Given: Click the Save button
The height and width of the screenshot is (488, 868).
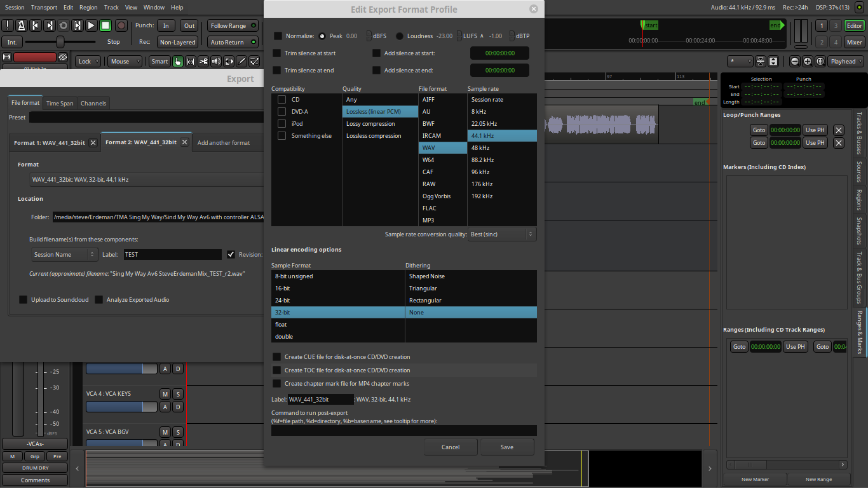Looking at the screenshot, I should [506, 447].
